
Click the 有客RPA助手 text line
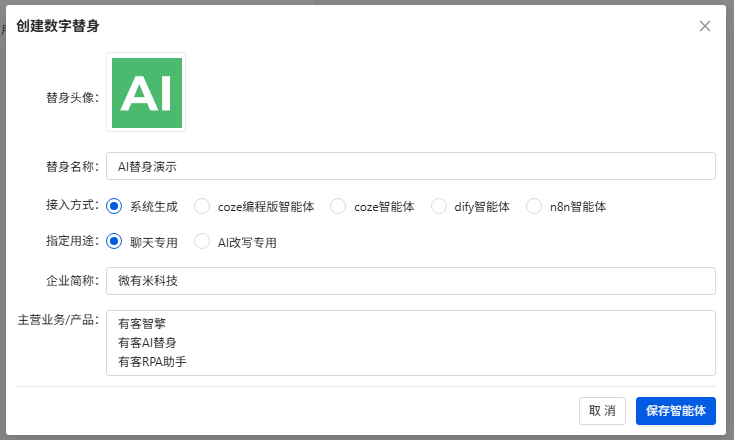click(x=152, y=362)
